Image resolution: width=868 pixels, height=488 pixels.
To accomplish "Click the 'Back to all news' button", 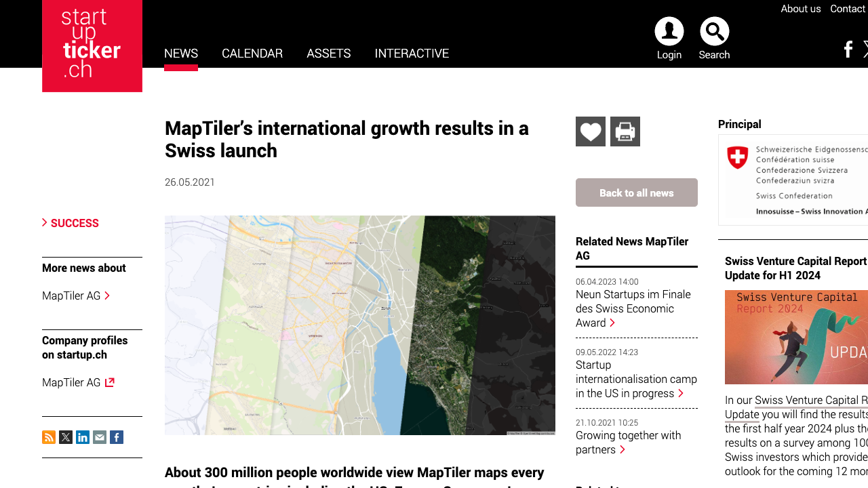I will point(636,192).
